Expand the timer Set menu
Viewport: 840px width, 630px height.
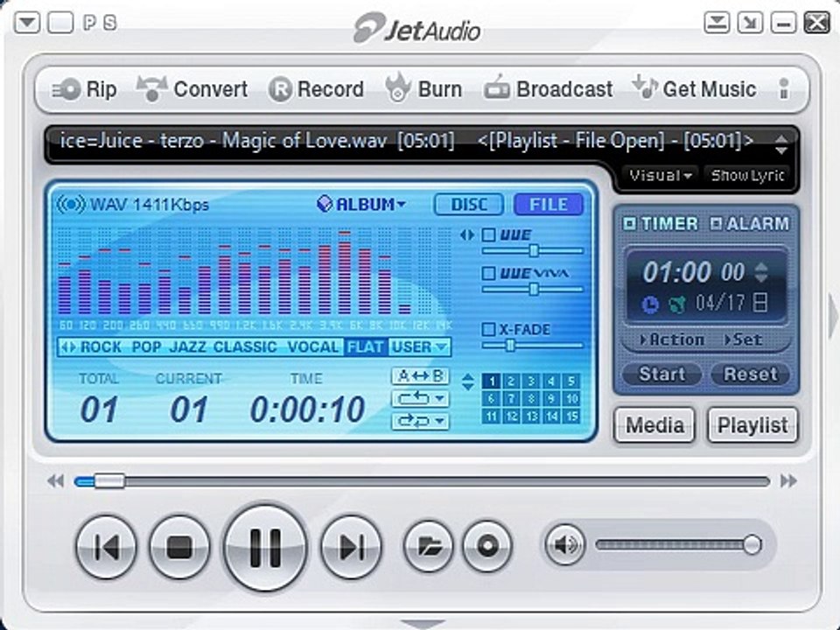(743, 339)
